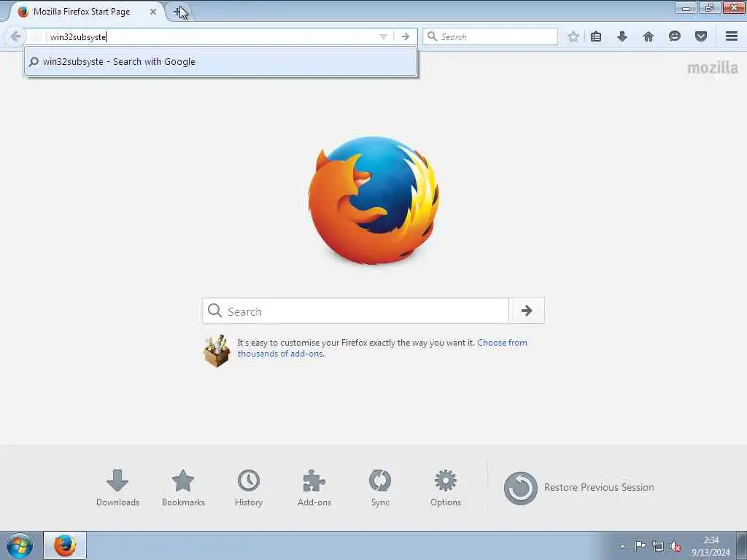Follow 'Choose from thousands of add-ons' link
The image size is (747, 560).
pyautogui.click(x=382, y=348)
